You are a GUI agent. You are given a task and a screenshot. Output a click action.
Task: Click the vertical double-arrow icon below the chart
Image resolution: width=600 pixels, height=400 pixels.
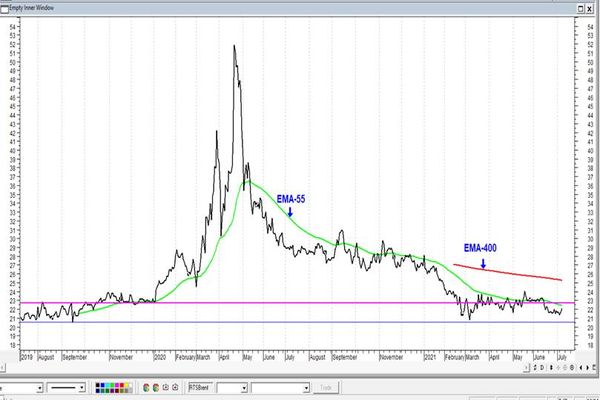coord(551,367)
